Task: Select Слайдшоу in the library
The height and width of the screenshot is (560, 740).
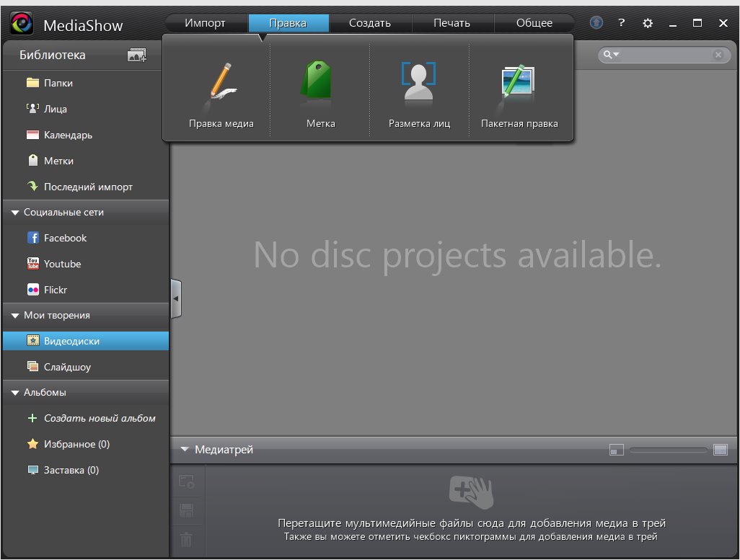Action: point(67,367)
